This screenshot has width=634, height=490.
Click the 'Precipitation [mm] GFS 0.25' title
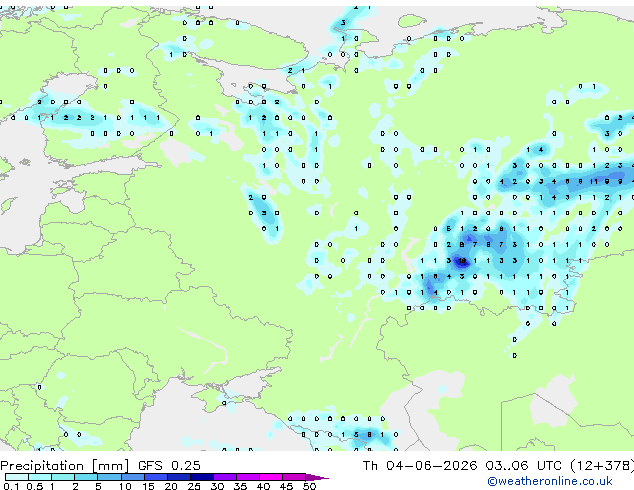(100, 466)
